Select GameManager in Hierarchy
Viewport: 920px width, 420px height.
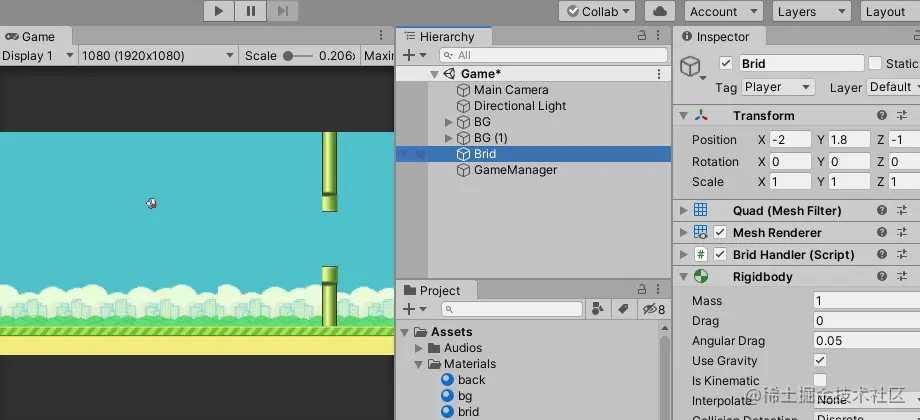coord(515,170)
